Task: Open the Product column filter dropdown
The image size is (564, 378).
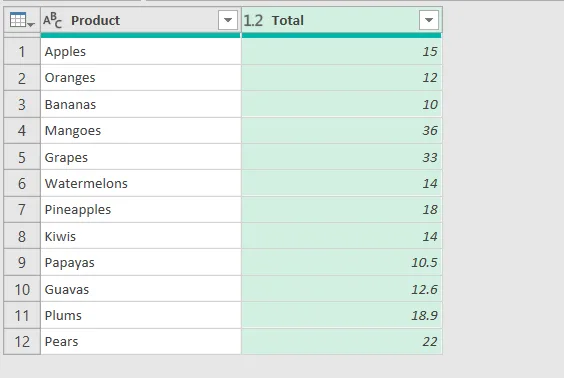Action: (x=228, y=20)
